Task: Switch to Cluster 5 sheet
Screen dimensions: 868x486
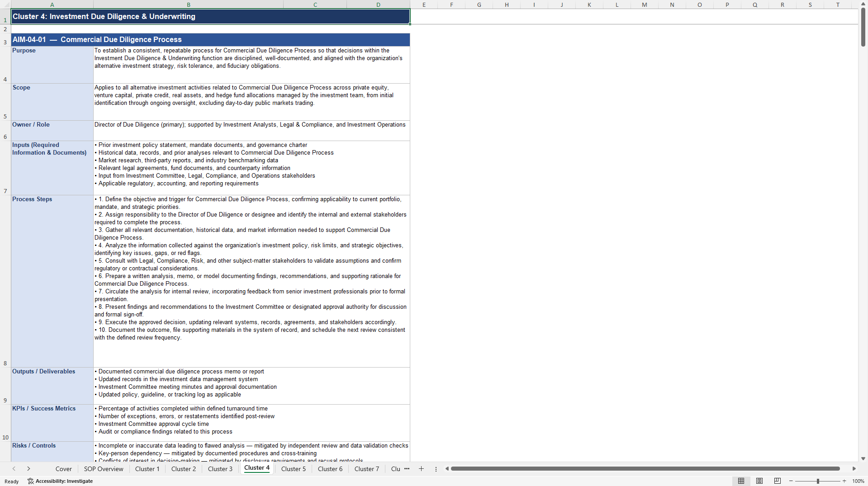Action: (294, 469)
